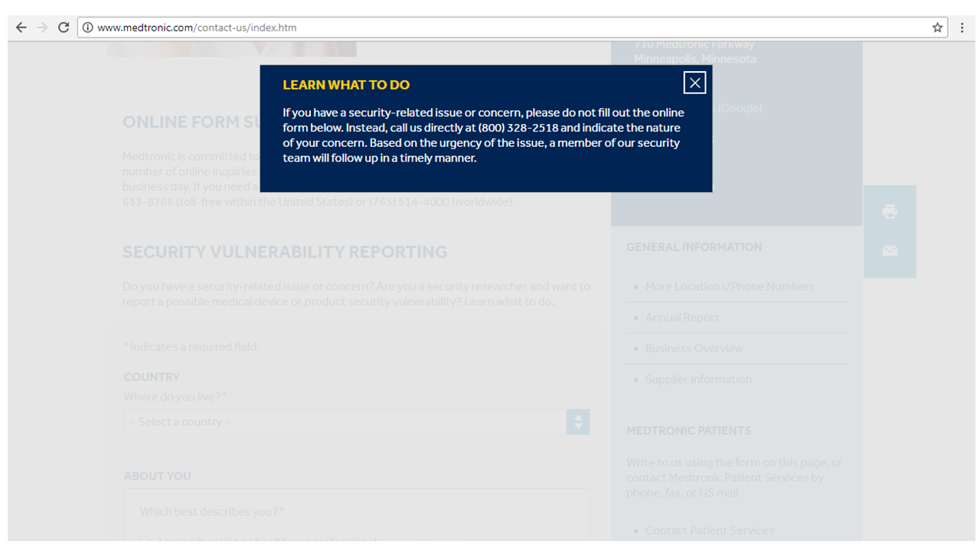Click the print page icon
This screenshot has width=980, height=551.
coord(890,211)
